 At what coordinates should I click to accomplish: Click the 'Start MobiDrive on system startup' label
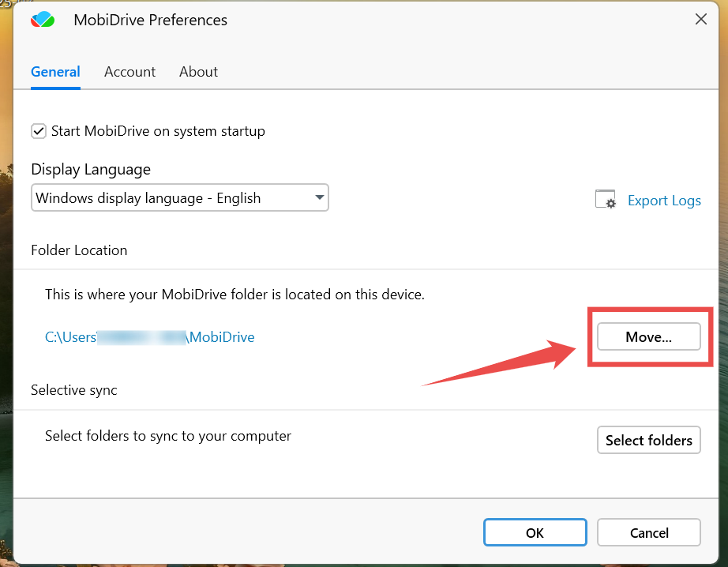click(158, 131)
